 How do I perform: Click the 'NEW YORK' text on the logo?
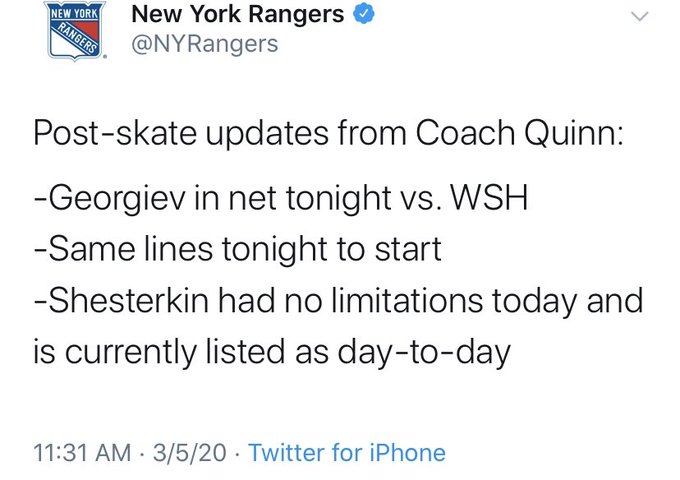coord(73,14)
